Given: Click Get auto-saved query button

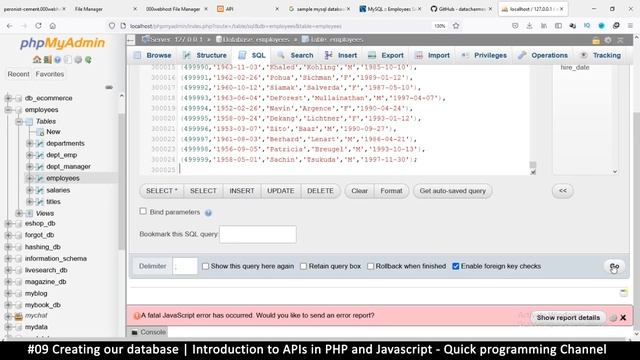Looking at the screenshot, I should 453,191.
